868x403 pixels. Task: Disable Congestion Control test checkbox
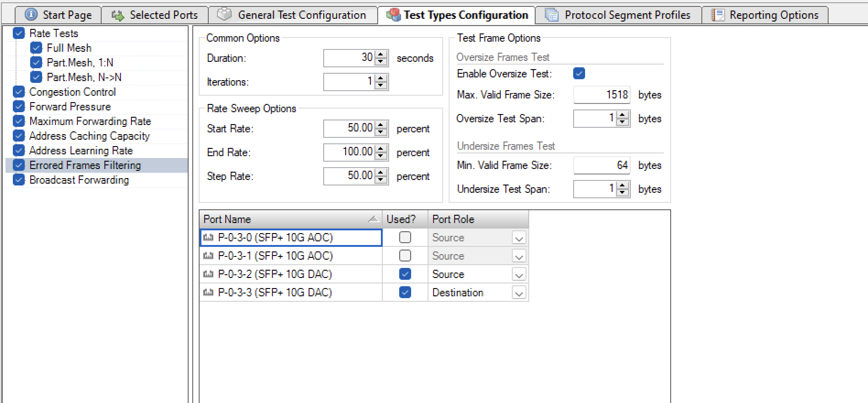pyautogui.click(x=19, y=92)
